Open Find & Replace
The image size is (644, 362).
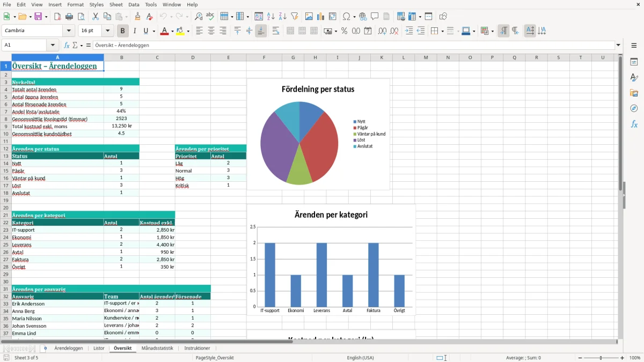199,17
